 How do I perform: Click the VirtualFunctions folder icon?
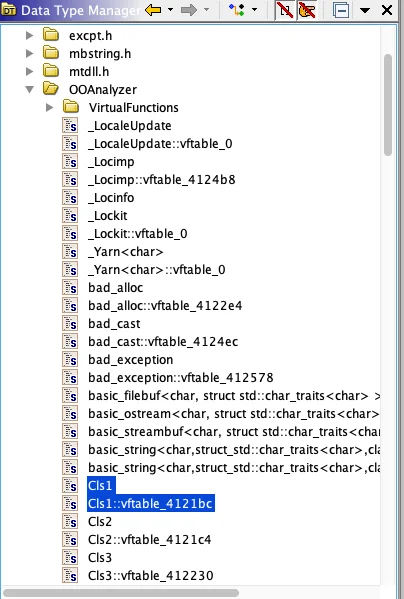click(71, 107)
